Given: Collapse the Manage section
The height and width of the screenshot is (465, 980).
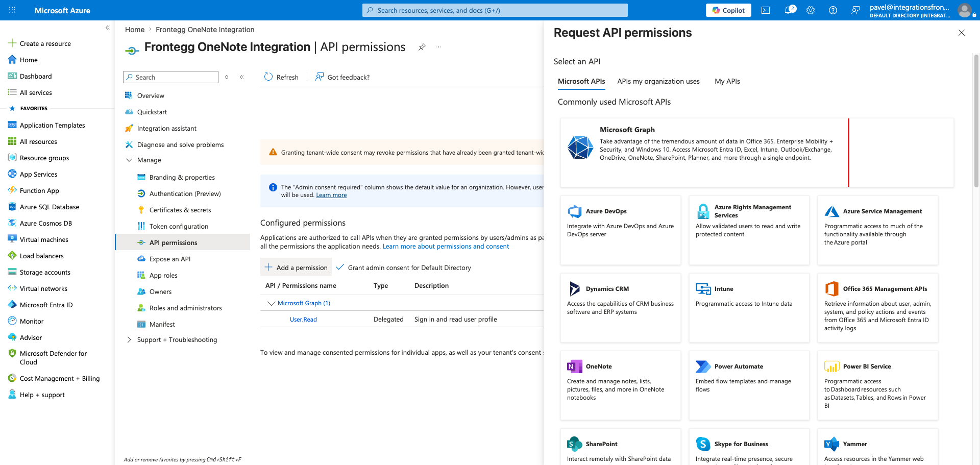Looking at the screenshot, I should coord(129,160).
